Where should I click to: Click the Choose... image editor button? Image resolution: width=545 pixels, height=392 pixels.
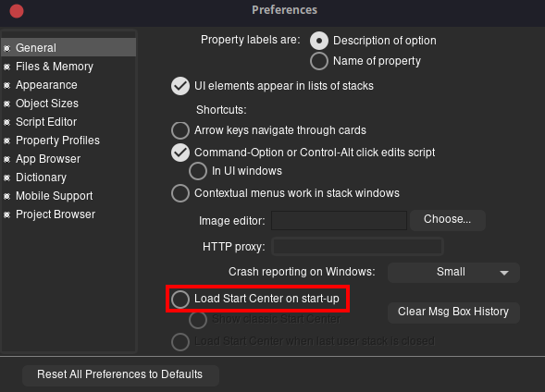[x=448, y=220]
